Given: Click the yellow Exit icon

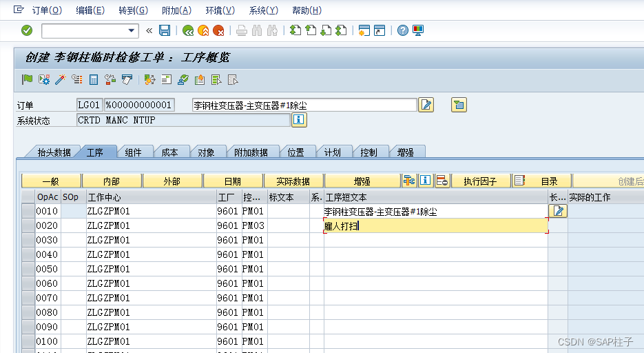Looking at the screenshot, I should [x=203, y=30].
